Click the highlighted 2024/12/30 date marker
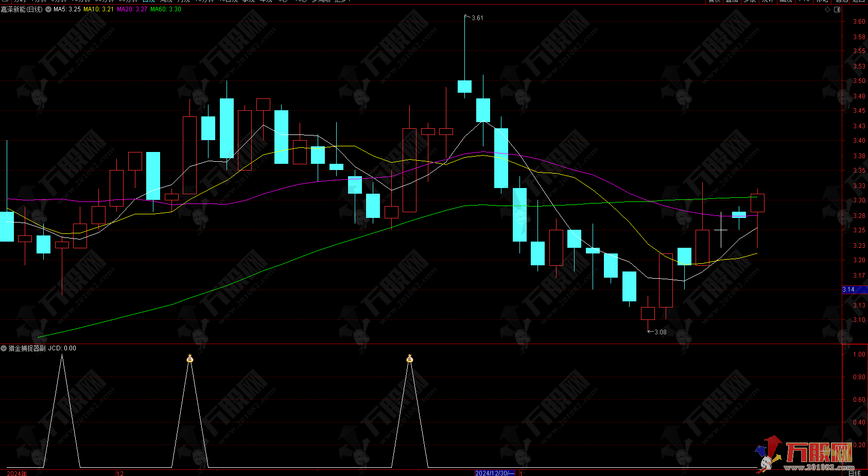 (x=495, y=473)
